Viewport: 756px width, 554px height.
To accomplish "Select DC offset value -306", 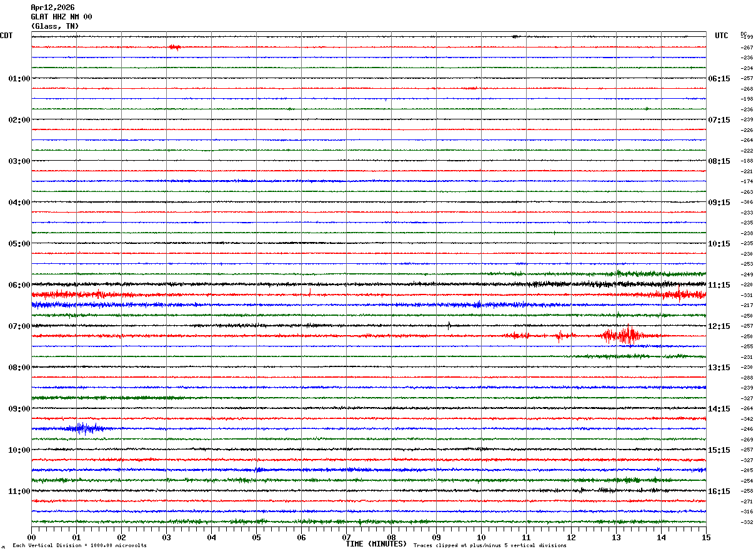I will pos(747,202).
